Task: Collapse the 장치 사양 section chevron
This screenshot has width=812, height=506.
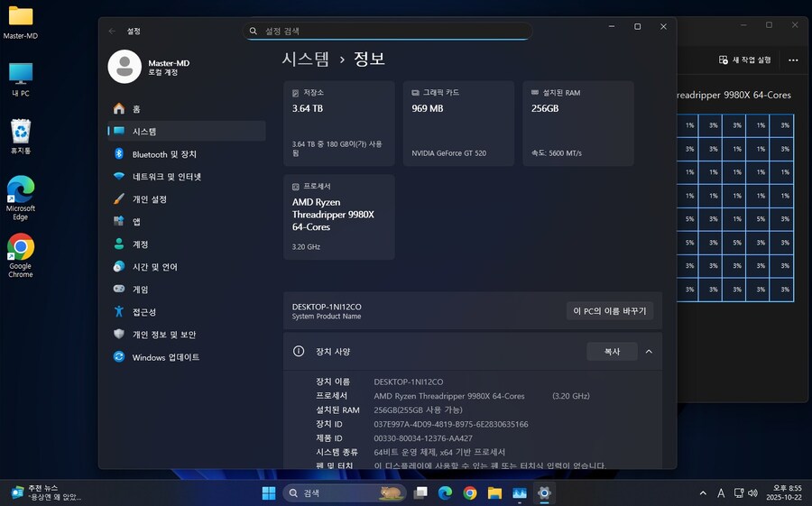Action: 649,352
